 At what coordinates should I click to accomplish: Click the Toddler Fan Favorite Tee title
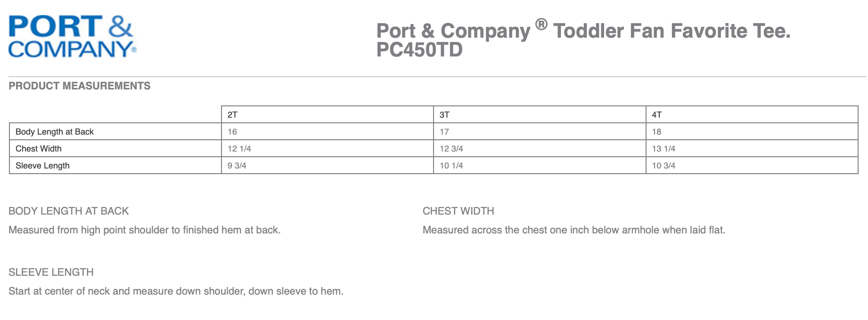coord(671,31)
